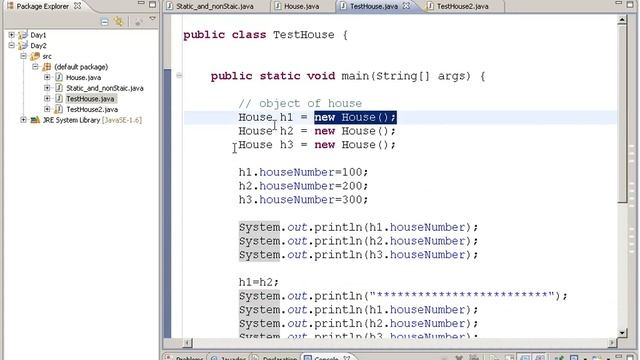Select Day2 in Package Explorer

tap(38, 46)
